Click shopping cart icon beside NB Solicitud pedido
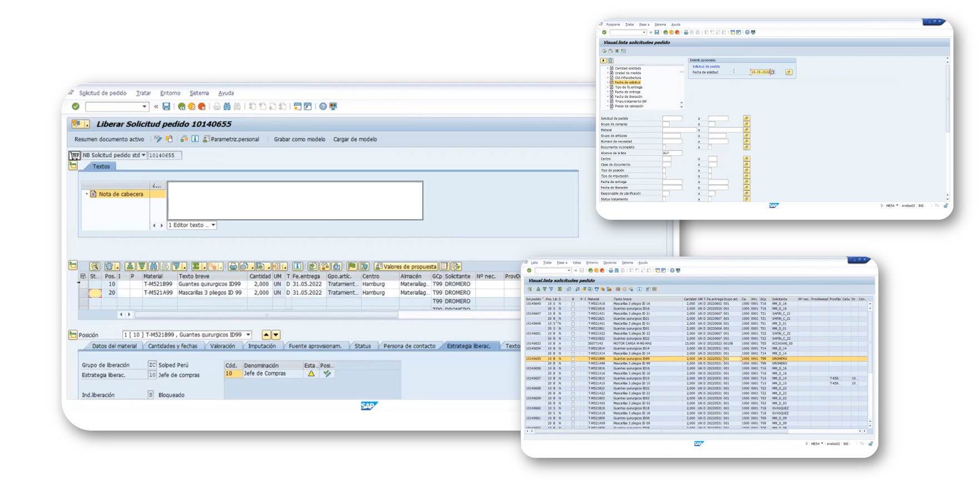This screenshot has height=484, width=980. [x=75, y=155]
